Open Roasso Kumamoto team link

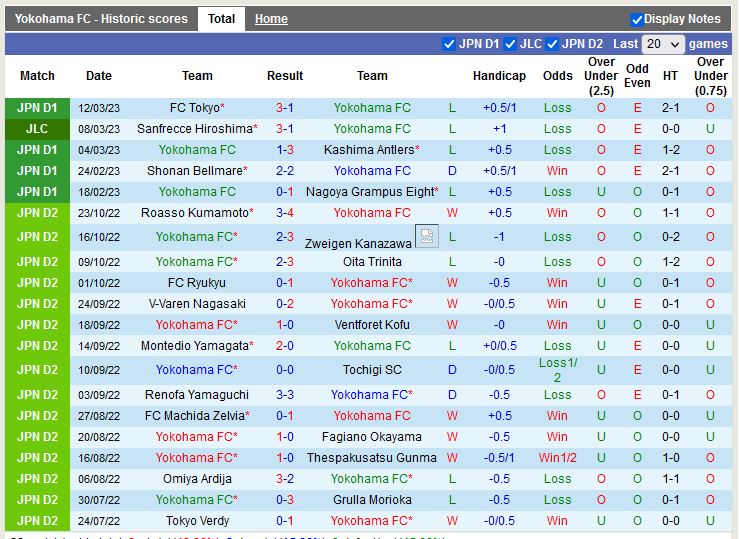click(x=197, y=213)
